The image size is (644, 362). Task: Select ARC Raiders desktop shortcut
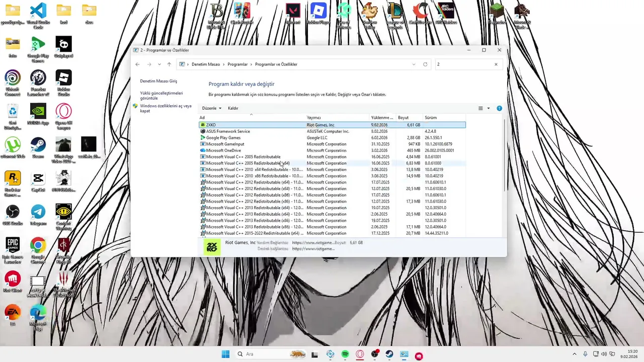tap(446, 14)
